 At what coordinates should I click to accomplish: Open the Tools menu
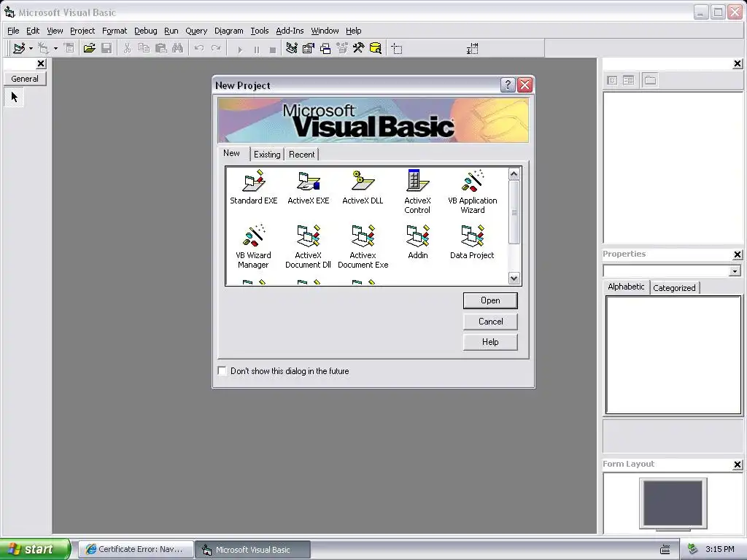tap(260, 31)
